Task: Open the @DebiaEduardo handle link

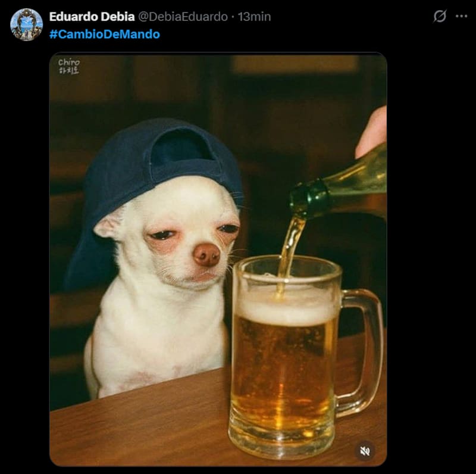Action: 183,17
